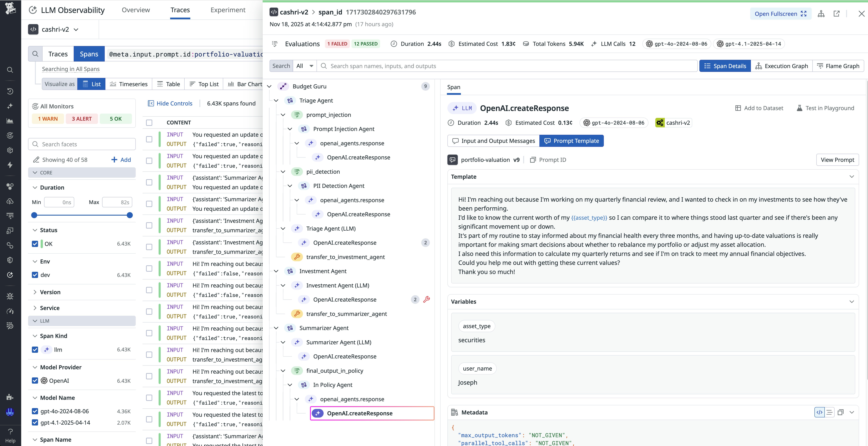This screenshot has height=446, width=868.
Task: Switch Metadata to code view icon
Action: pos(819,412)
